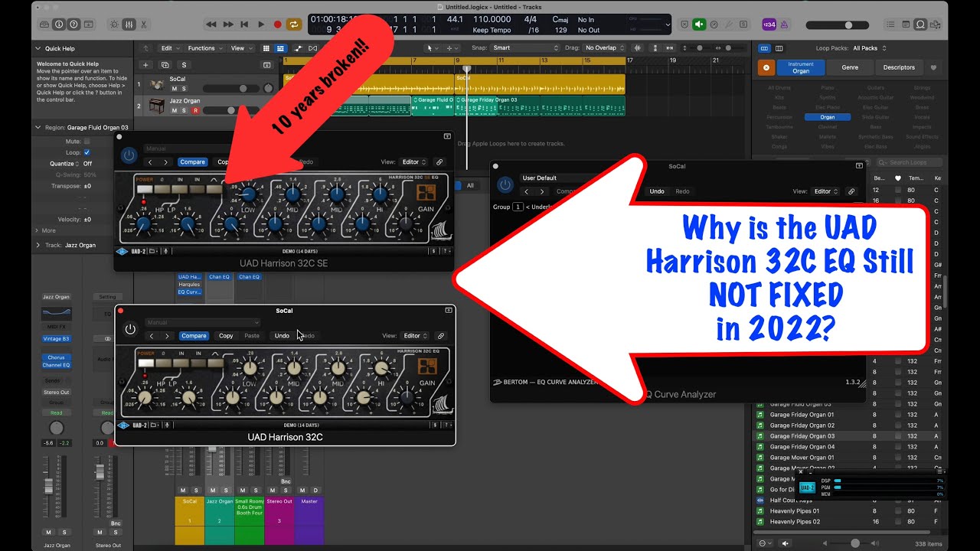Screen dimensions: 980x551
Task: Click the SoCal channel strip name in mixer
Action: [189, 502]
